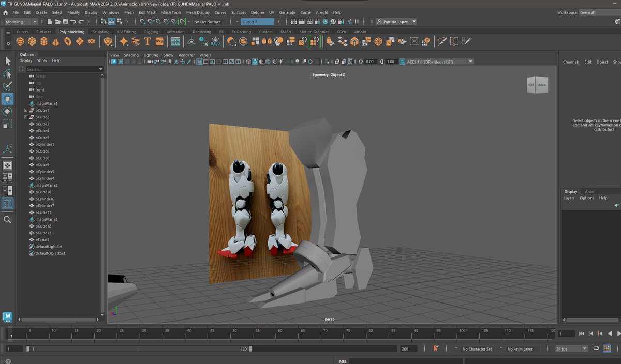This screenshot has width=621, height=364.
Task: Open the Modeling menu set dropdown
Action: point(21,22)
